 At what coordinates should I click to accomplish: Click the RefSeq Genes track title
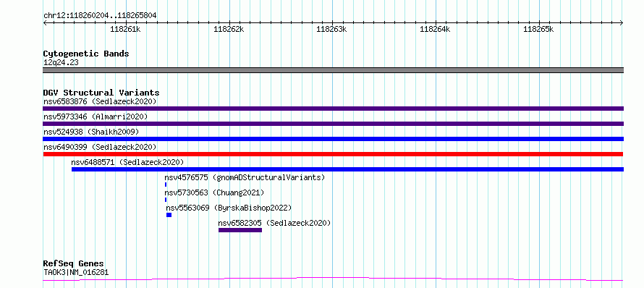click(x=74, y=264)
